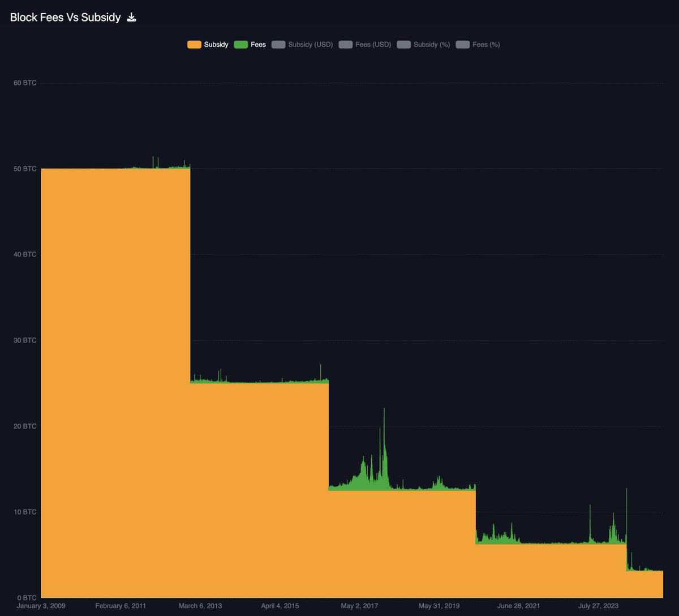Click the gray Subsidy (USD) swatch
The width and height of the screenshot is (679, 616).
278,44
